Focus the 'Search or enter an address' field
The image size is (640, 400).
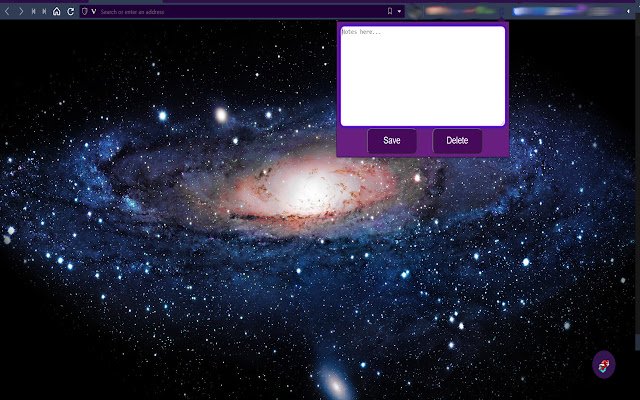(x=241, y=12)
